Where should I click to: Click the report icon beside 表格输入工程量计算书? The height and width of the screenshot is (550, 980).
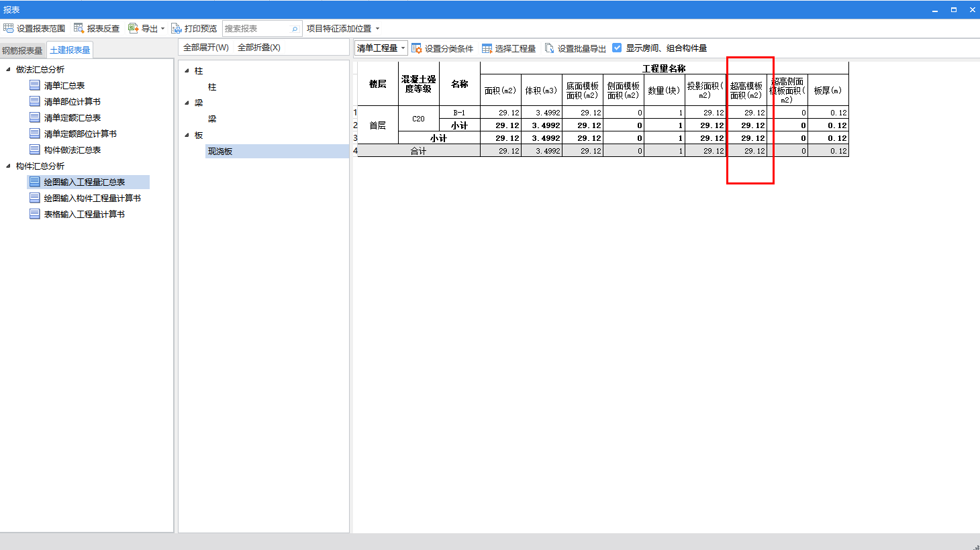[x=35, y=214]
